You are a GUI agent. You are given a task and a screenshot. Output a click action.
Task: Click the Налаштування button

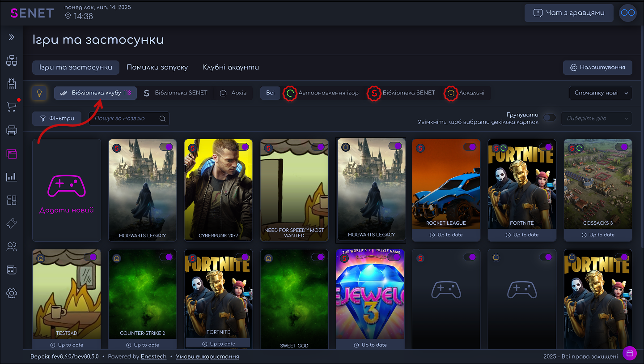coord(597,68)
